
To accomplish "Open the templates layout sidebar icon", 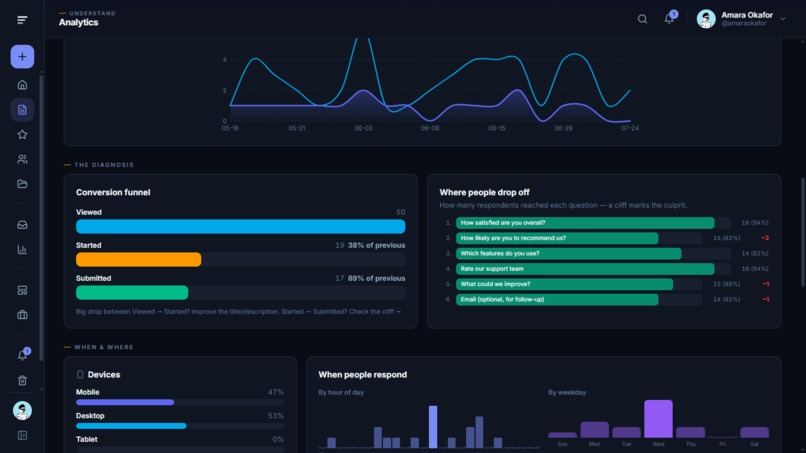I will pos(22,291).
